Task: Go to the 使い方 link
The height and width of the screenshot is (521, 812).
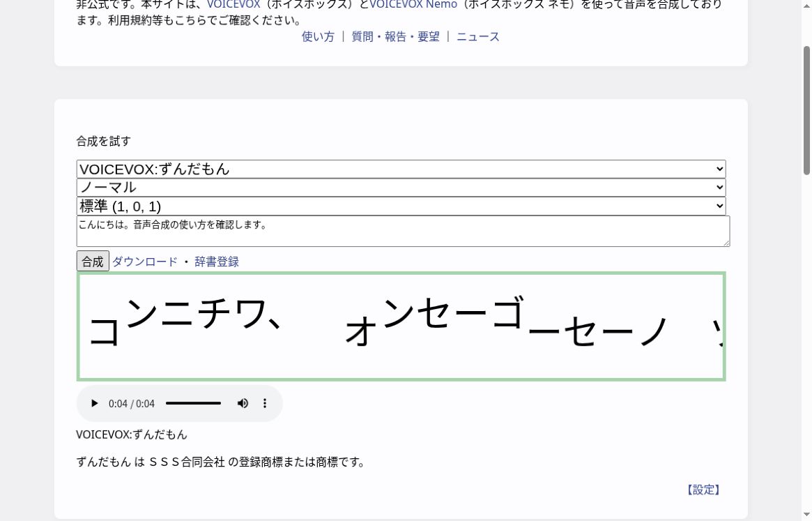Action: pyautogui.click(x=318, y=37)
